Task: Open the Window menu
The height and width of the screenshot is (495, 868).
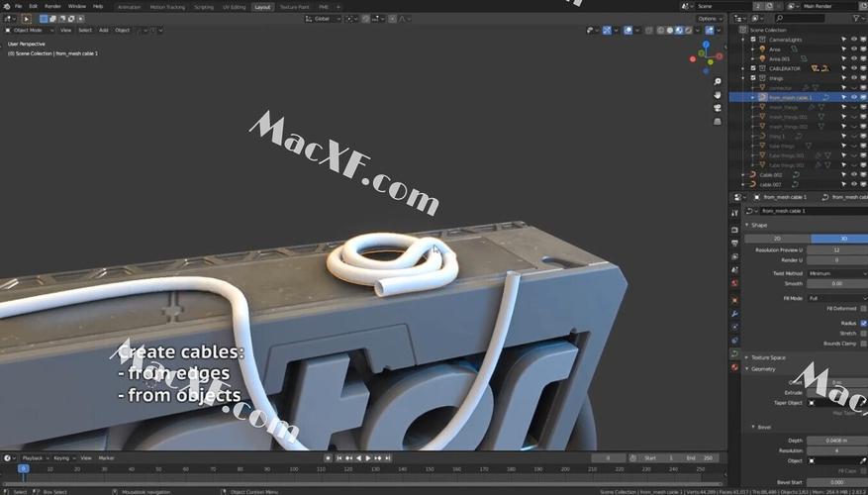Action: (x=77, y=7)
